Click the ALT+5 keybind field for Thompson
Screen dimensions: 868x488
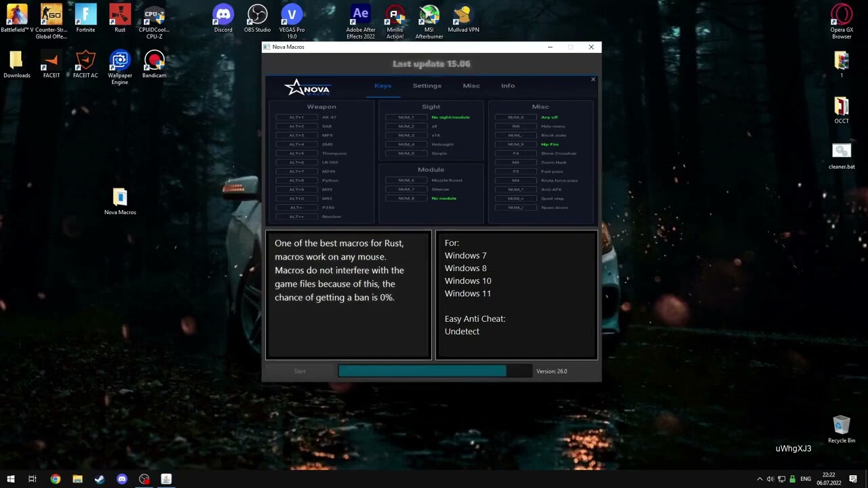tap(296, 153)
